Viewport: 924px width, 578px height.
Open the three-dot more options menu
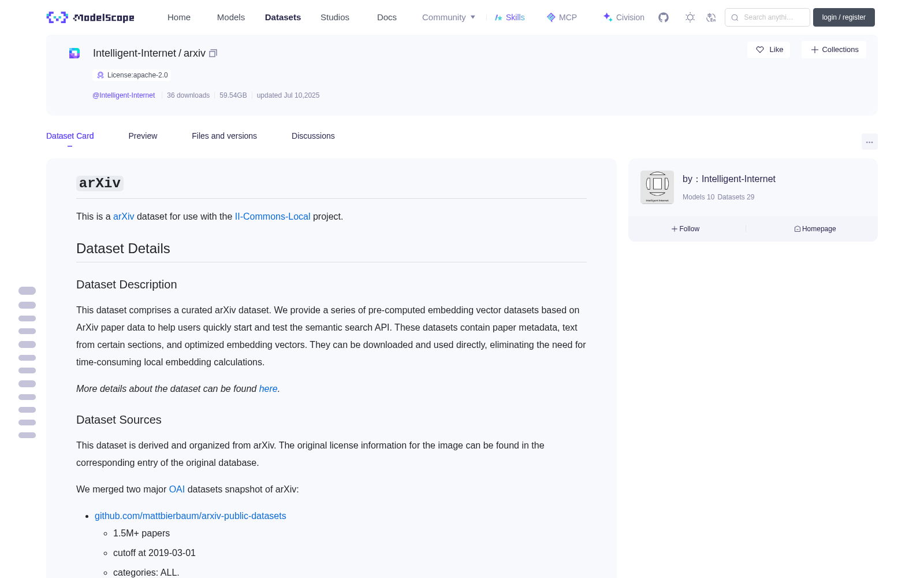pos(869,142)
